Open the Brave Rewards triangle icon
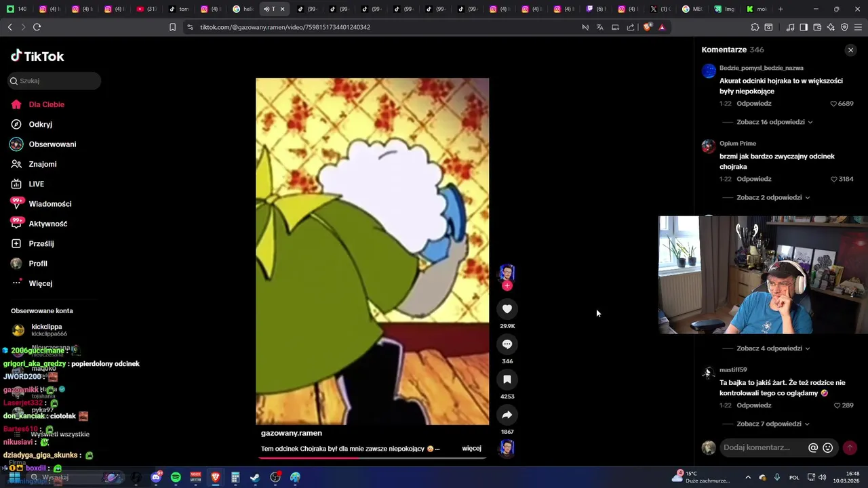This screenshot has width=868, height=488. point(662,27)
